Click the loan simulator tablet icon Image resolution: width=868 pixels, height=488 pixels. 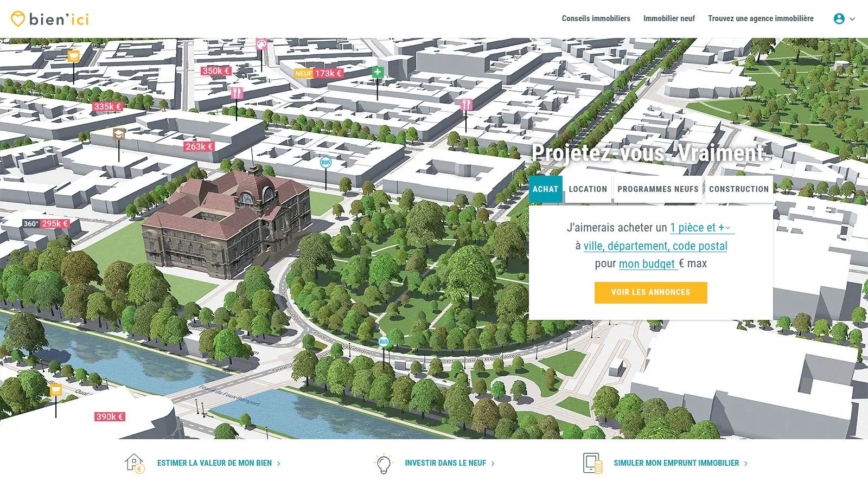tap(592, 464)
